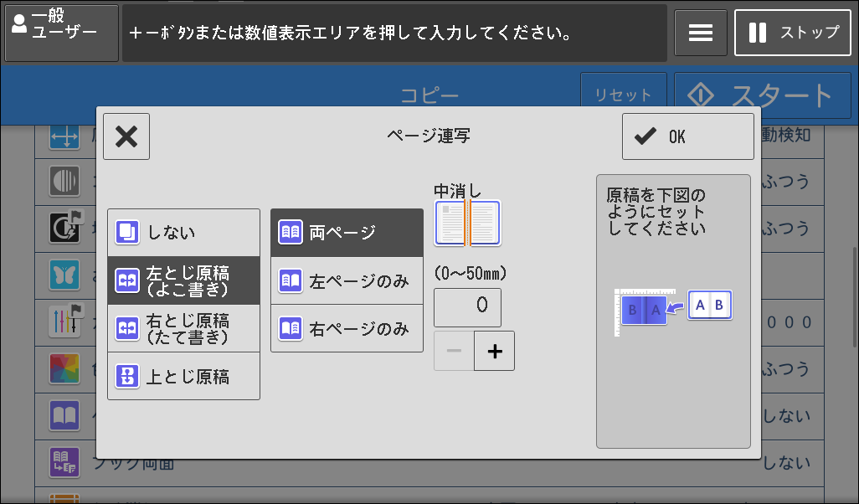Select the sharpness adjustment icon in sidebar
Viewport: 859px width, 504px height.
(64, 182)
